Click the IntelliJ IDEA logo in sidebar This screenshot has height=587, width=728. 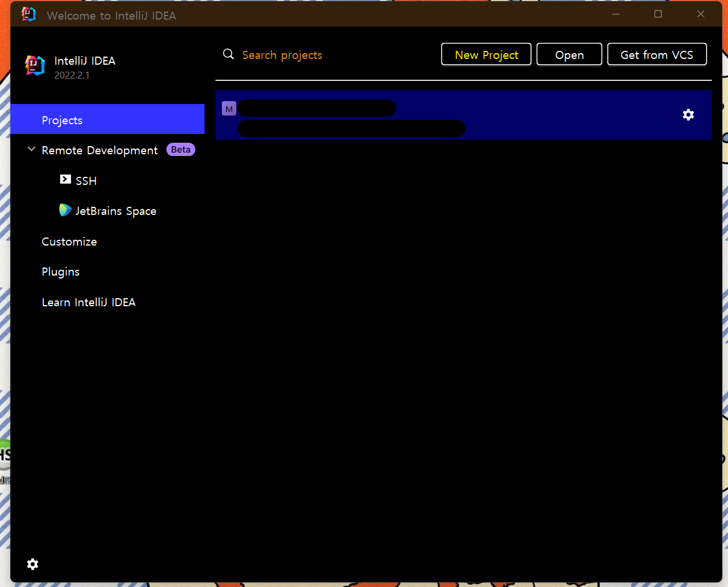(x=35, y=65)
